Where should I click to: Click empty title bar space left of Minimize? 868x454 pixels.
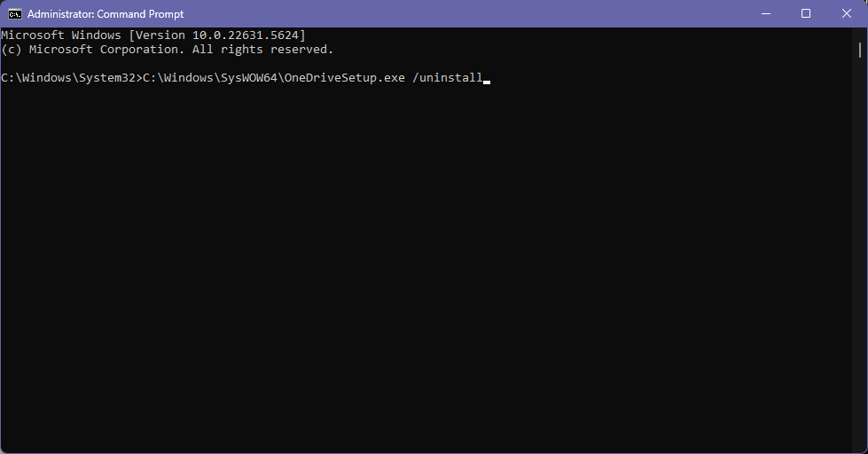pos(532,13)
